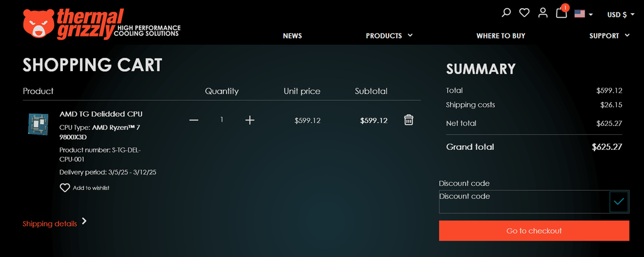Click heart icon next to Add to wishlist

click(65, 188)
